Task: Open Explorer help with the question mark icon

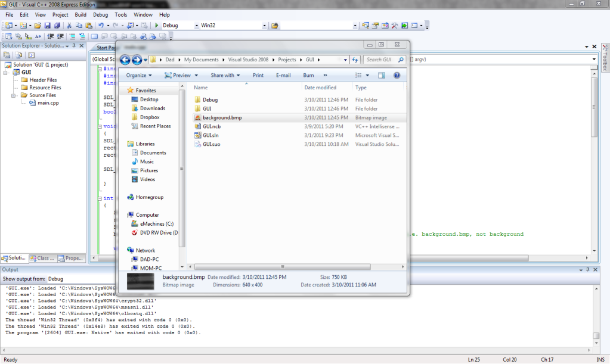Action: pyautogui.click(x=397, y=76)
